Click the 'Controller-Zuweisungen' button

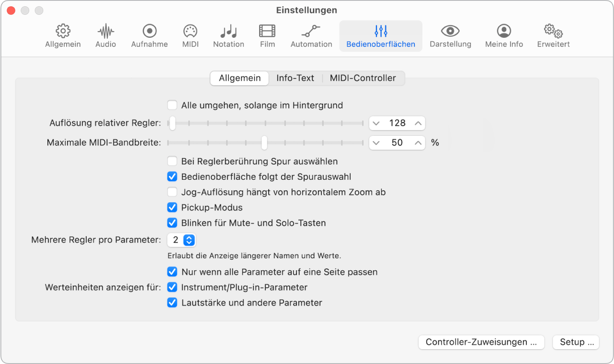(481, 342)
